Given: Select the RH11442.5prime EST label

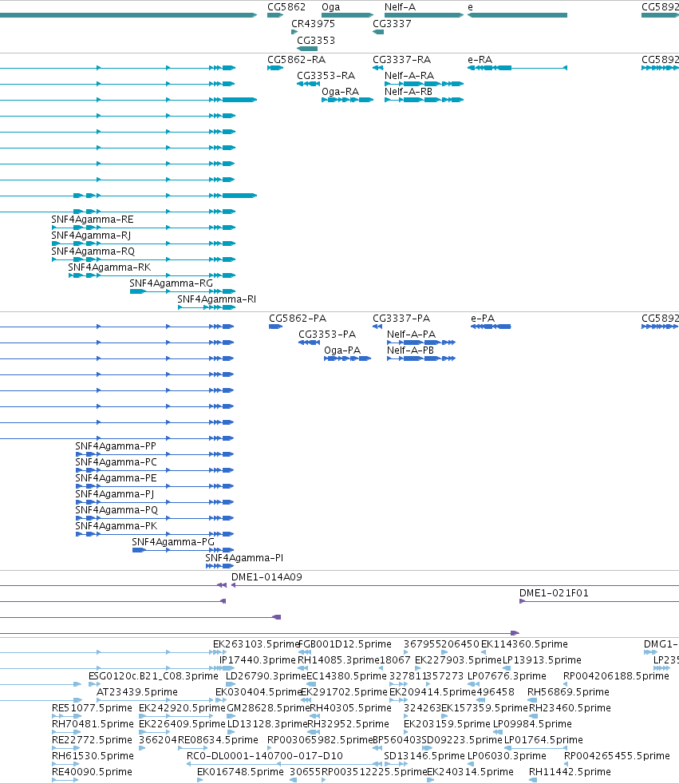Looking at the screenshot, I should pyautogui.click(x=570, y=773).
